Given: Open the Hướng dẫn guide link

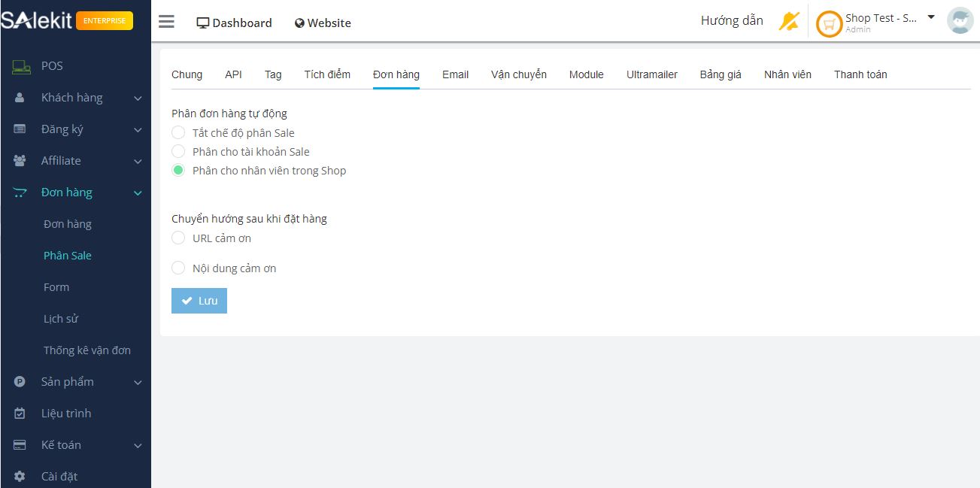Looking at the screenshot, I should pyautogui.click(x=731, y=21).
